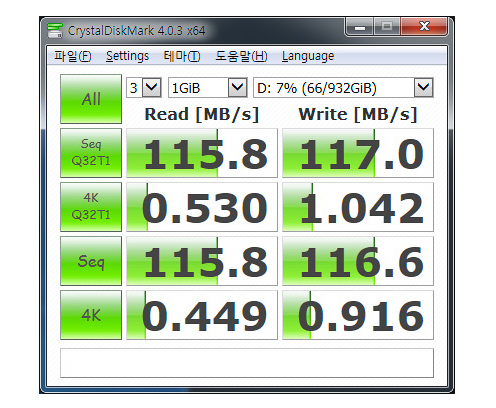This screenshot has height=408, width=496.
Task: Run the Seq sequential test
Action: pyautogui.click(x=91, y=261)
